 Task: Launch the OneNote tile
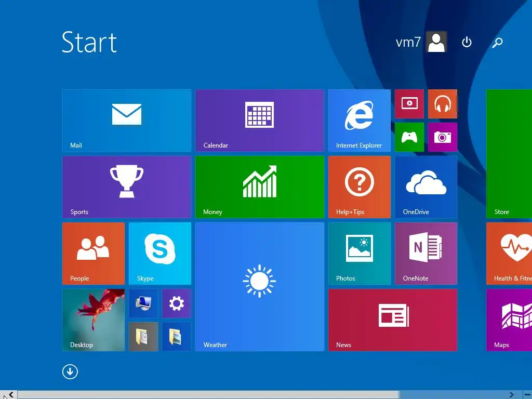point(426,254)
